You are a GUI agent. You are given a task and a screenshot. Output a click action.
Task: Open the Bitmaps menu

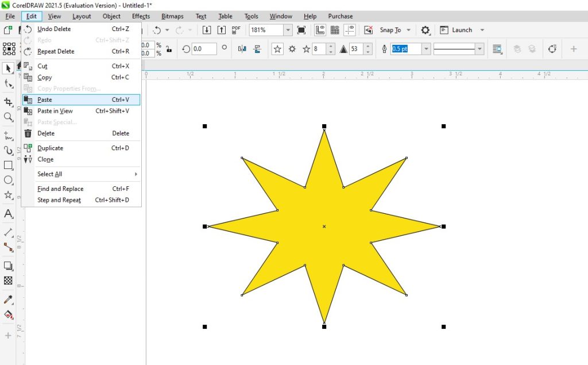point(172,16)
